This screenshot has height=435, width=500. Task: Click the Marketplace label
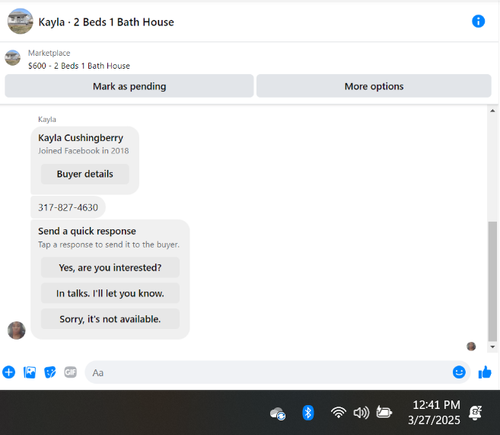[49, 53]
